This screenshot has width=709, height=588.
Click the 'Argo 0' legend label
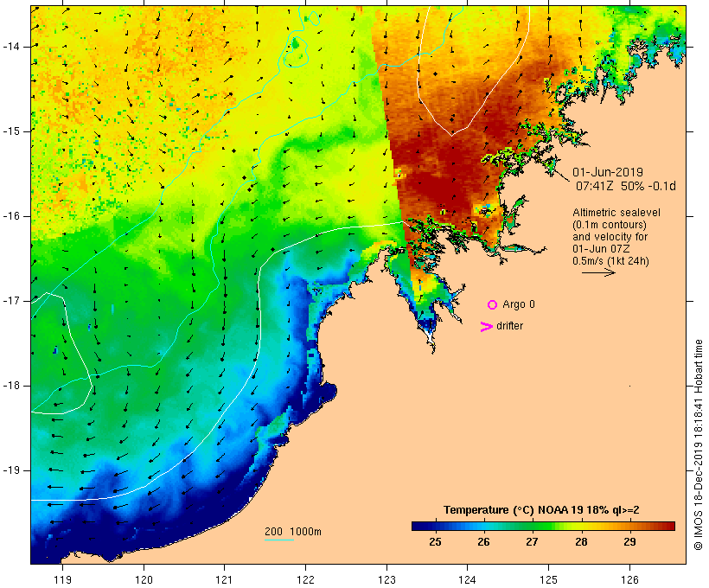click(519, 304)
